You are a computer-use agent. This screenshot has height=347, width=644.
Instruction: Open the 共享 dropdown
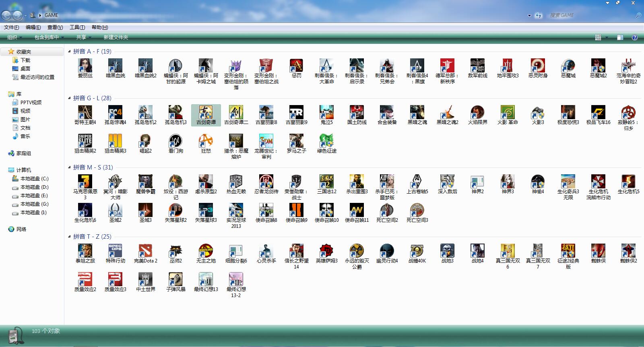point(84,37)
